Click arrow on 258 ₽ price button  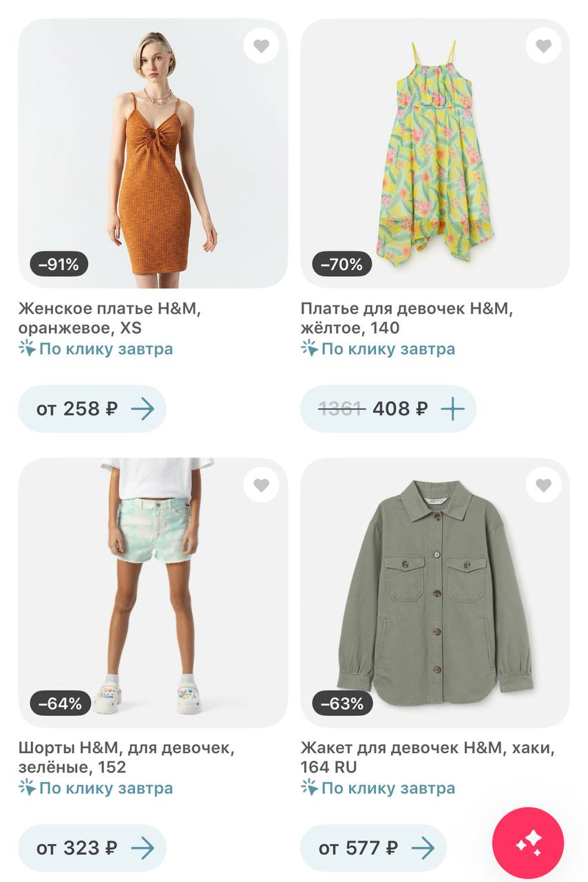click(143, 409)
